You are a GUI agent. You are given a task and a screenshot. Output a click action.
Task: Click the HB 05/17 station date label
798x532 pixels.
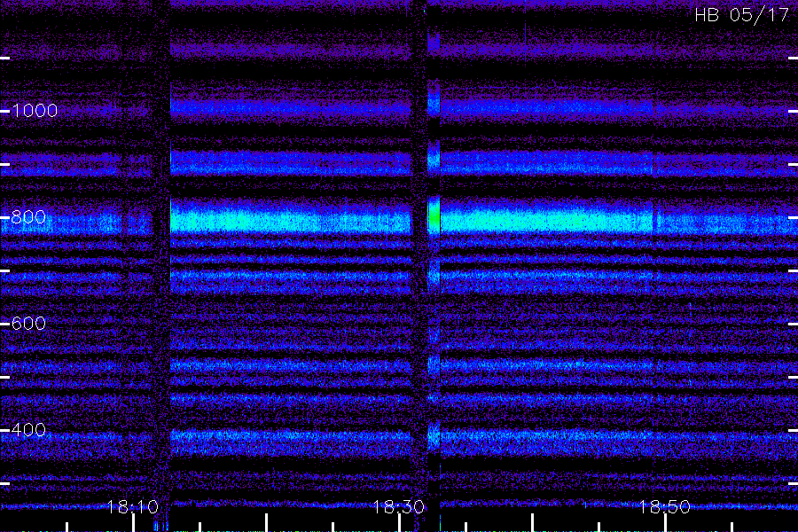tap(741, 15)
